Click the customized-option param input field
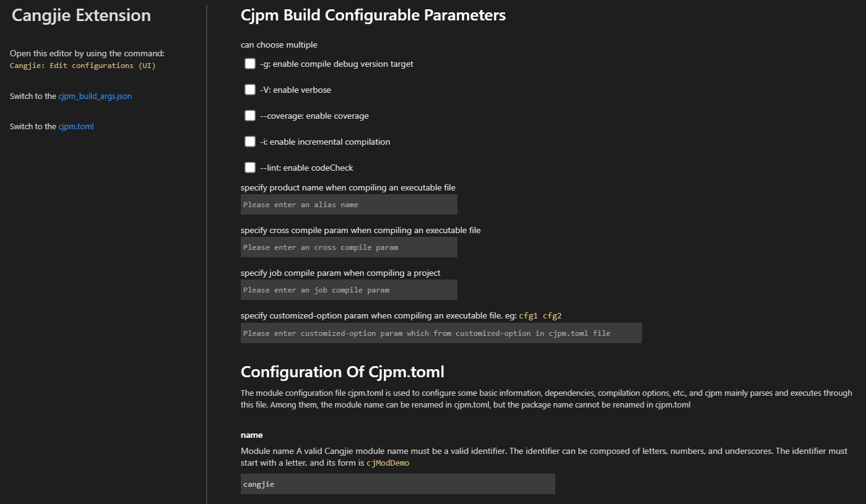866x504 pixels. click(x=441, y=333)
